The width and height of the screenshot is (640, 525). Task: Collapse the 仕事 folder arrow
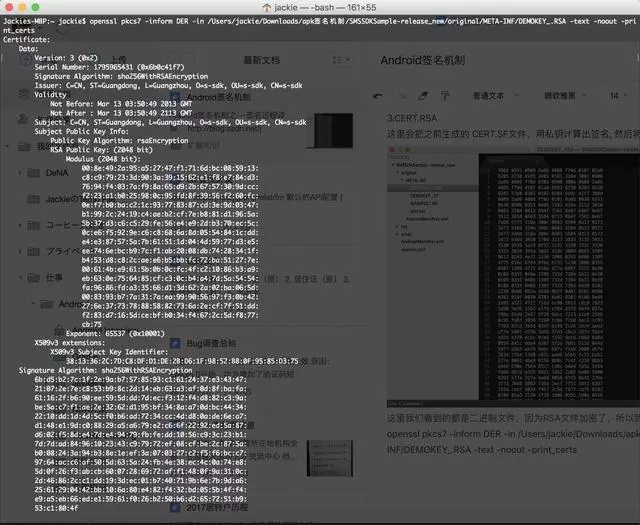(20, 278)
